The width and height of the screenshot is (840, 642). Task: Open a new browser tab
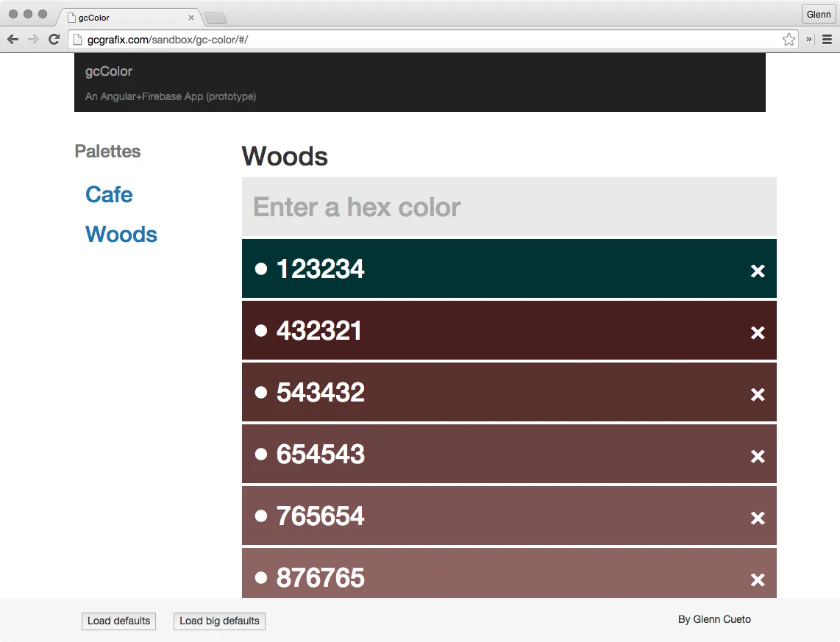tap(214, 16)
